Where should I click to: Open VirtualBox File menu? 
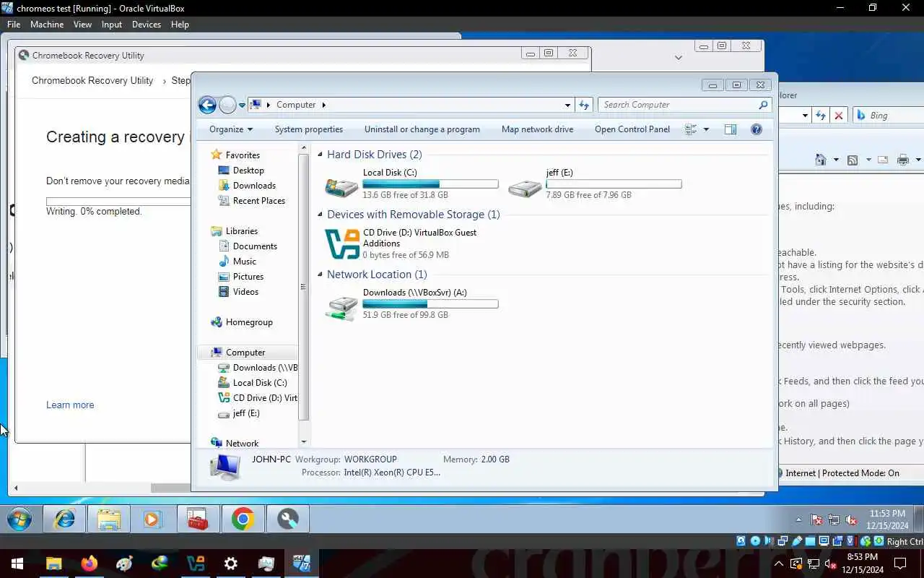tap(14, 24)
